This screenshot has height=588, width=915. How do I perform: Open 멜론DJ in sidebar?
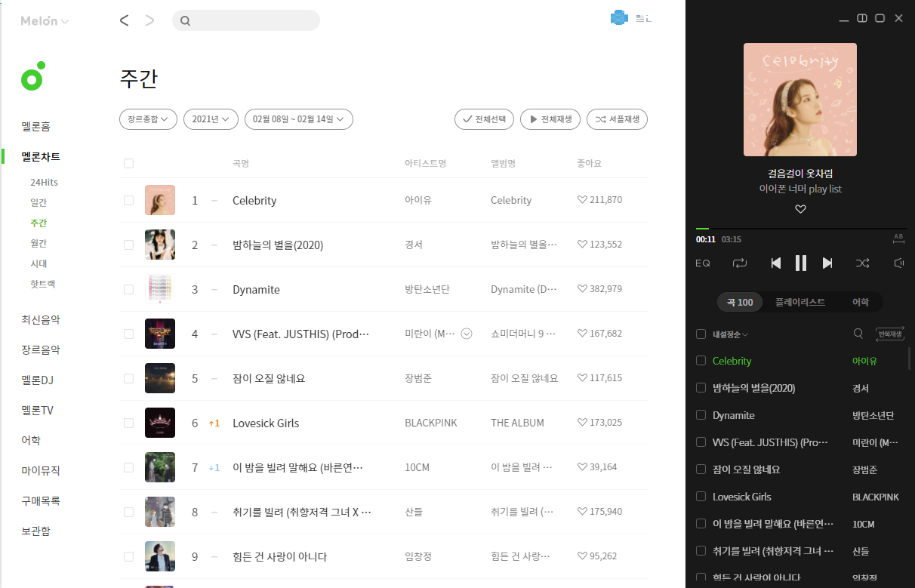pyautogui.click(x=38, y=380)
